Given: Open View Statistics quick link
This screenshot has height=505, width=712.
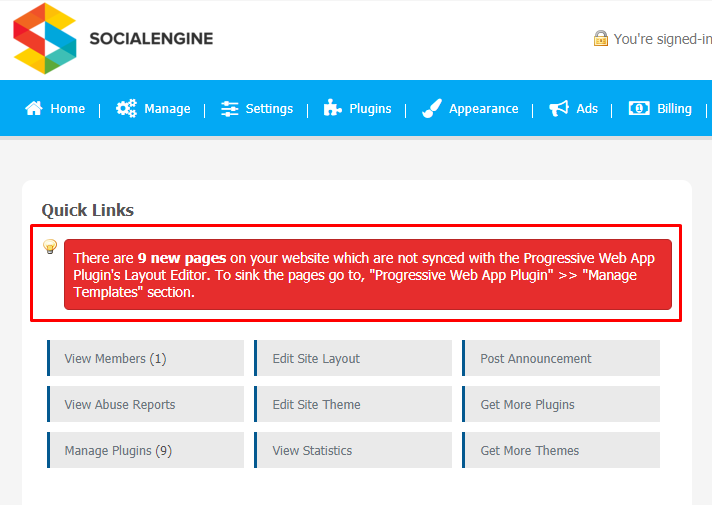Looking at the screenshot, I should coord(353,450).
